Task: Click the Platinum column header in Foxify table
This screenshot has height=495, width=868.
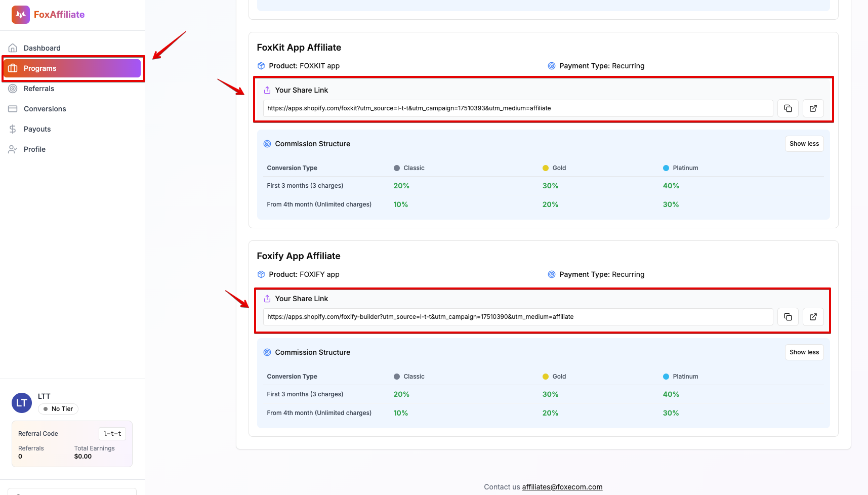Action: tap(681, 377)
